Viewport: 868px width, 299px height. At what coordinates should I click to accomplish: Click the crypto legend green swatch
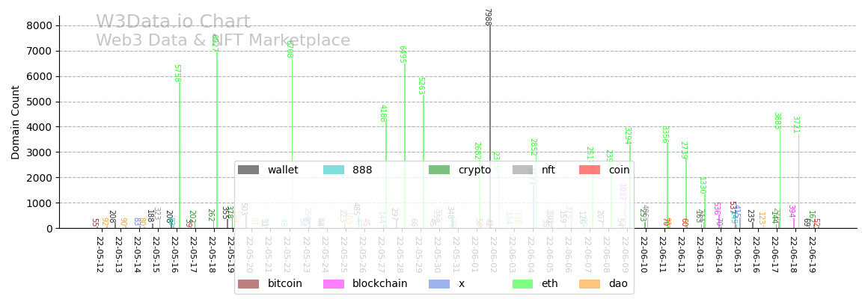(x=439, y=170)
